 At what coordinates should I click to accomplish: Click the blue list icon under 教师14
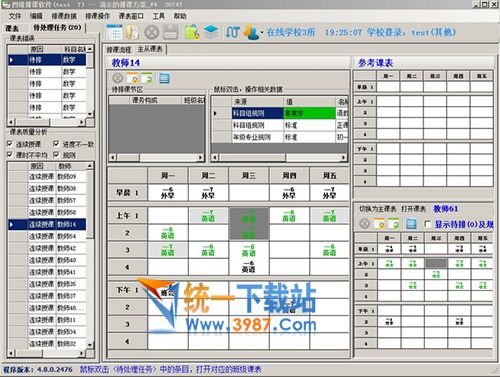coord(164,78)
